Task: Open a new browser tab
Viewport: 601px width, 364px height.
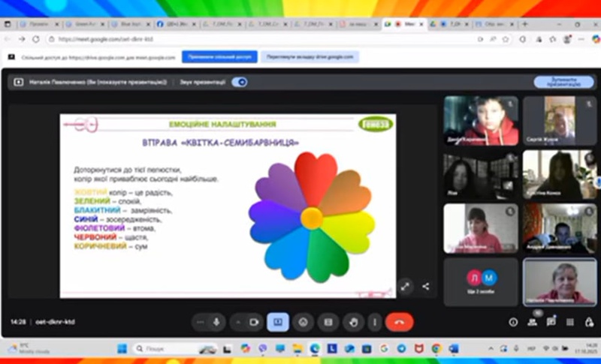Action: [x=525, y=24]
